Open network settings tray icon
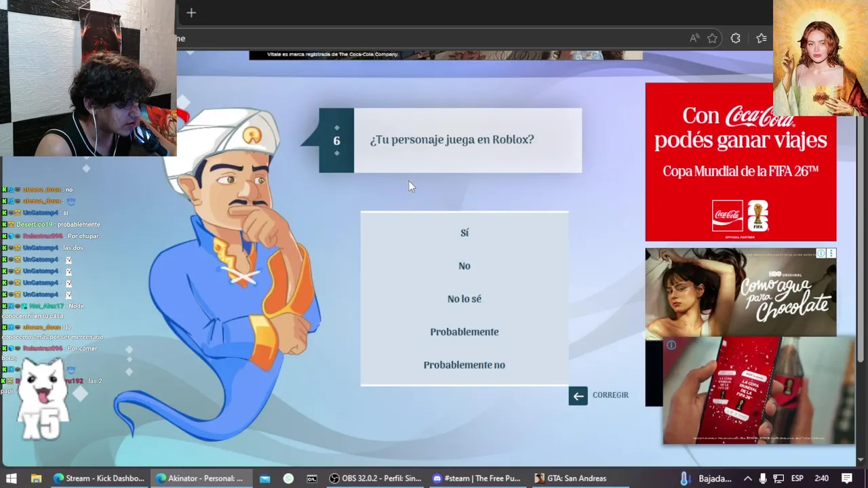The height and width of the screenshot is (488, 868). tap(778, 478)
